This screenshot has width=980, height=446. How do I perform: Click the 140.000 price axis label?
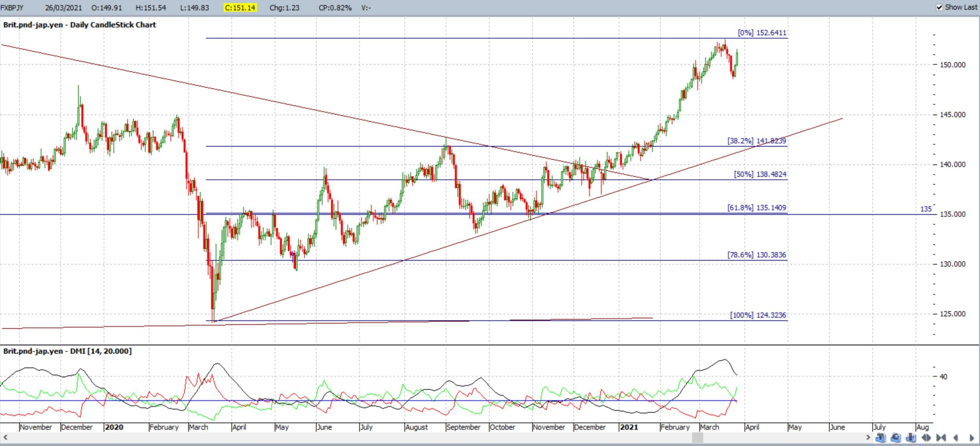[x=953, y=164]
